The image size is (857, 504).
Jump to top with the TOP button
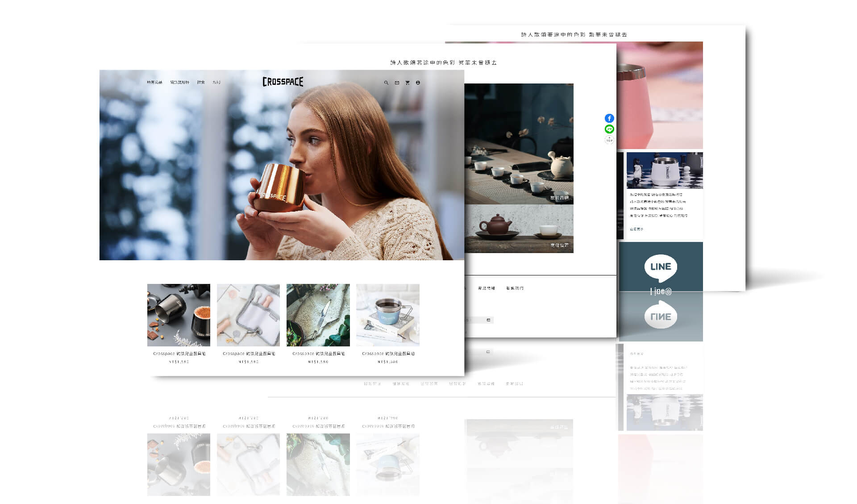609,140
